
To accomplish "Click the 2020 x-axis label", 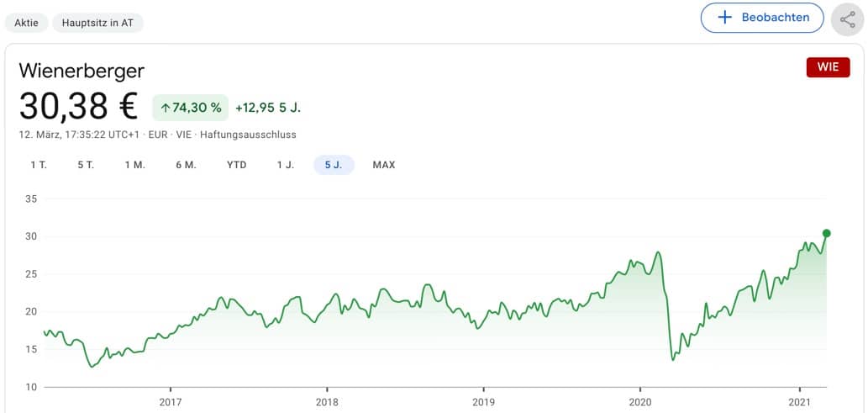I will (x=639, y=402).
